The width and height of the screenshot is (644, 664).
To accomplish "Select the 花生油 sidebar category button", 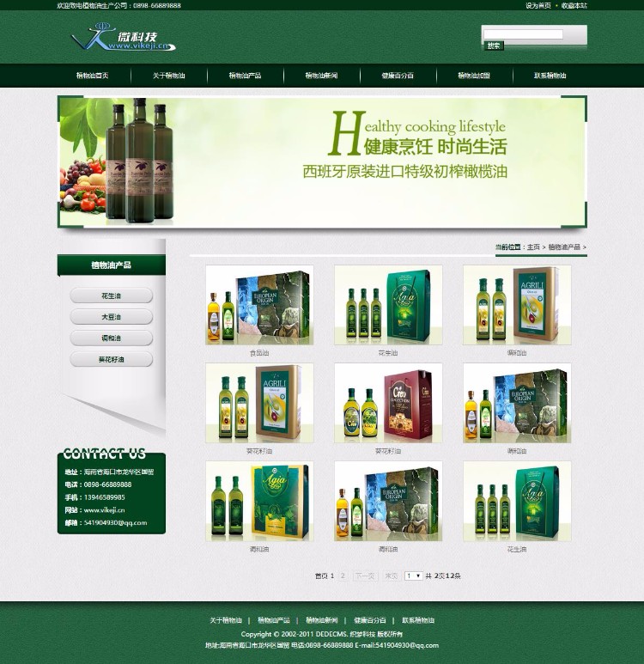I will [112, 295].
